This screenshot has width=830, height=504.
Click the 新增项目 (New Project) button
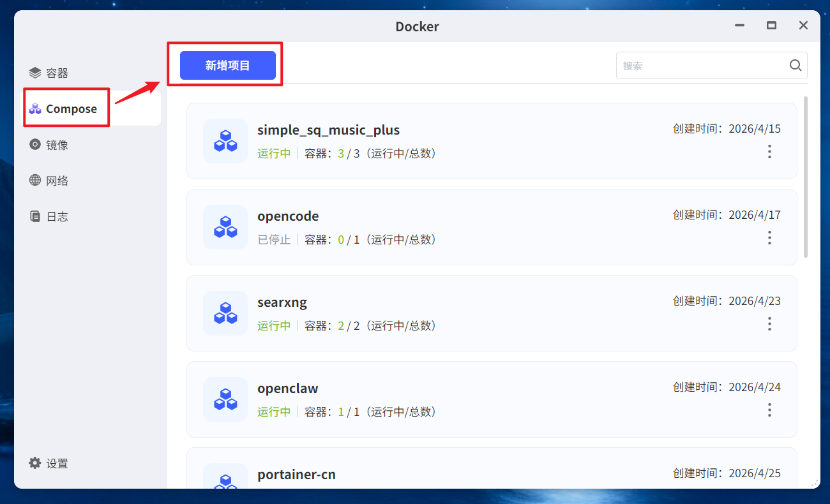(228, 66)
